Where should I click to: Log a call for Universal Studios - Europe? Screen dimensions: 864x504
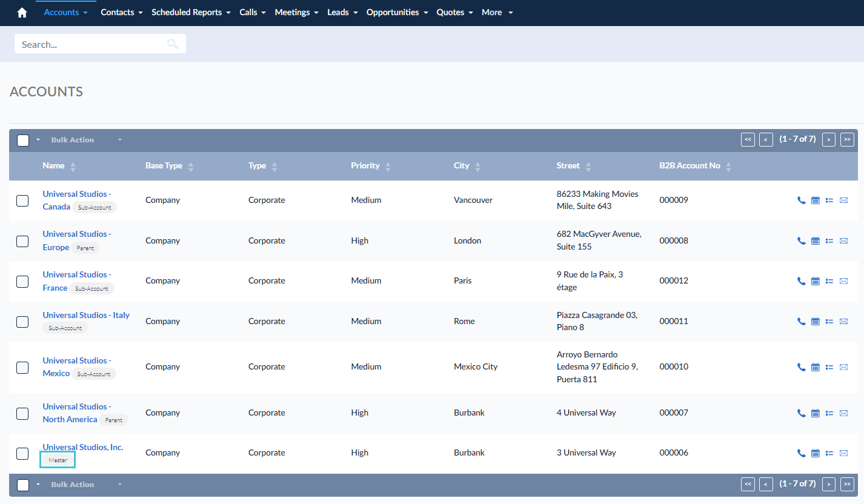[x=801, y=240]
